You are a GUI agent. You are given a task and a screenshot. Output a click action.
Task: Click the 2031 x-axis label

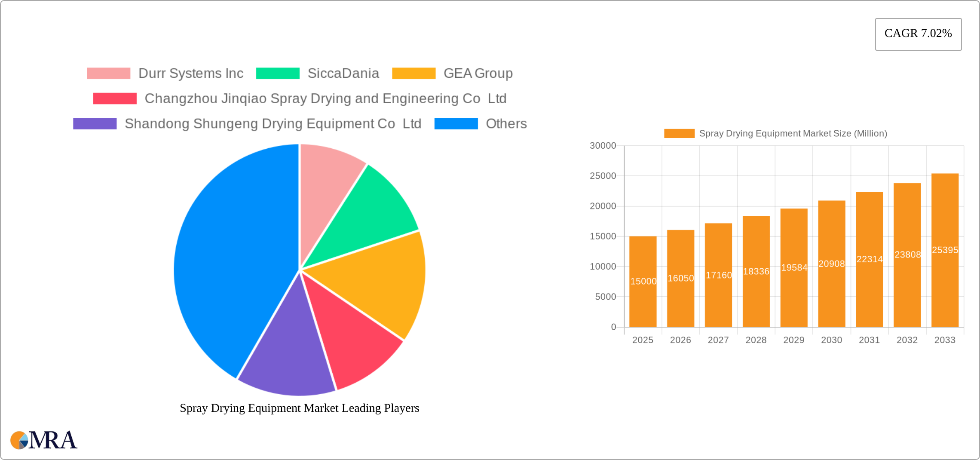click(869, 340)
